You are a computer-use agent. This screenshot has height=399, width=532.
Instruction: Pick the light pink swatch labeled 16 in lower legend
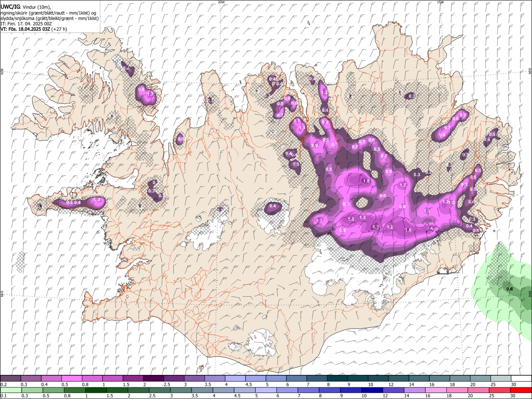[x=435, y=390]
